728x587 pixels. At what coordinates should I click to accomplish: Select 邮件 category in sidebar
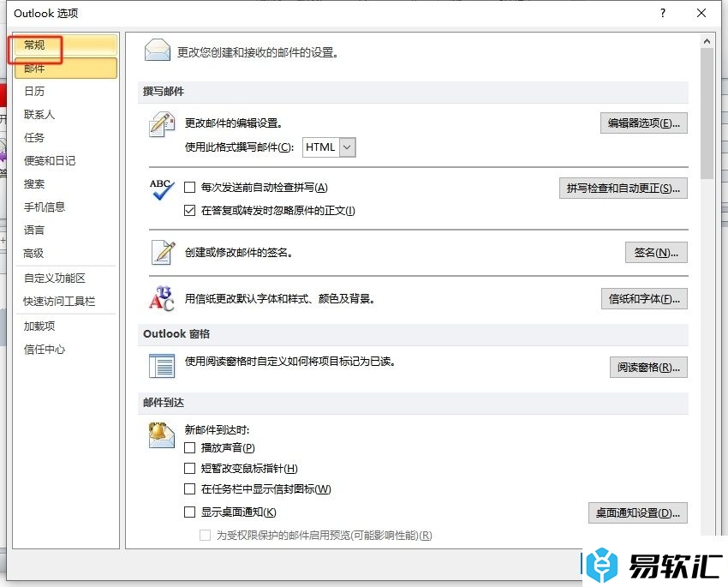(65, 69)
